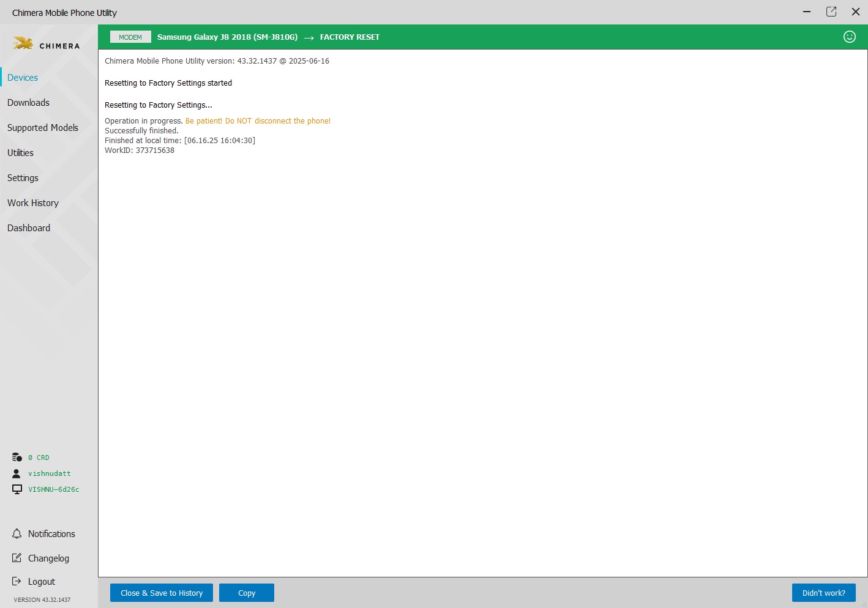Screen dimensions: 868x608
Task: Open the Dashboard page
Action: 29,228
